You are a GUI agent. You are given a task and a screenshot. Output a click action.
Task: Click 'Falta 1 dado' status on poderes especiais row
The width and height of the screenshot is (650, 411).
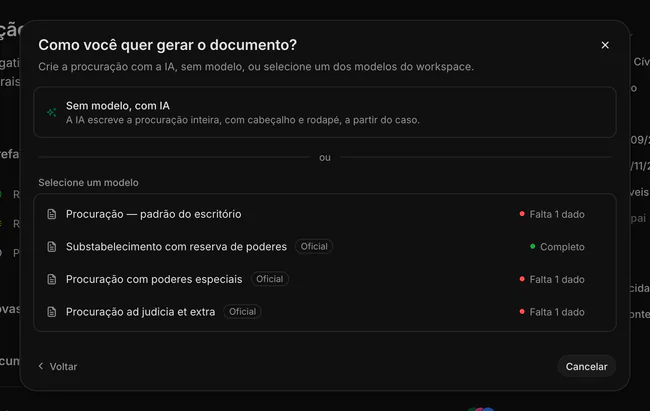coord(552,280)
